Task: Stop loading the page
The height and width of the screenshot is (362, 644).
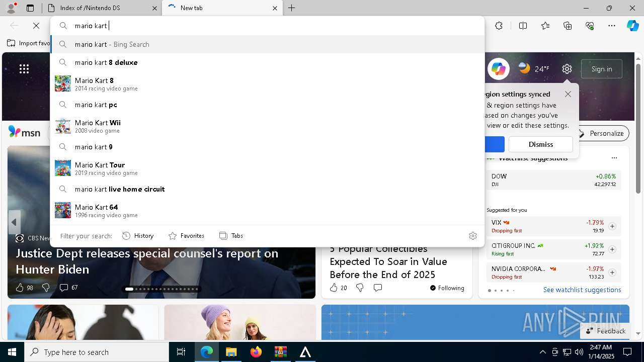Action: 36,26
